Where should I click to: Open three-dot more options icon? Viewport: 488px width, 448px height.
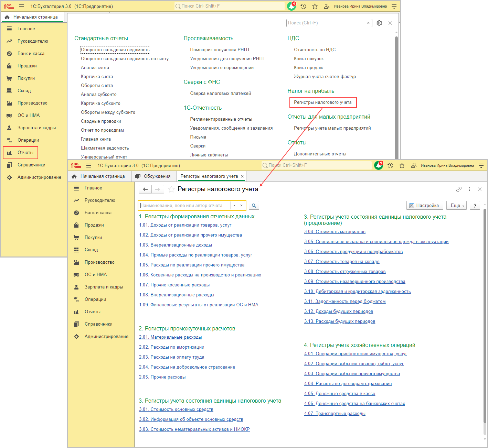click(x=469, y=189)
